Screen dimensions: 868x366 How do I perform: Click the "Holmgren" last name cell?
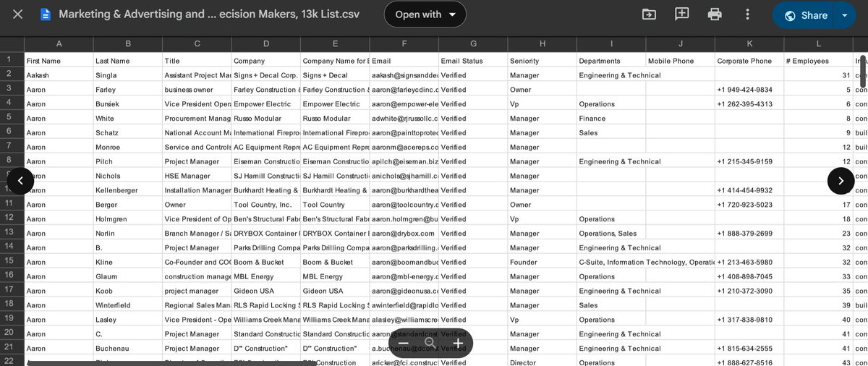click(128, 219)
